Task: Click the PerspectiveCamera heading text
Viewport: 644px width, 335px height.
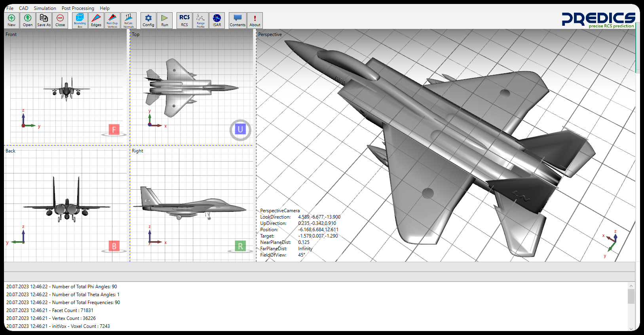Action: [x=280, y=211]
